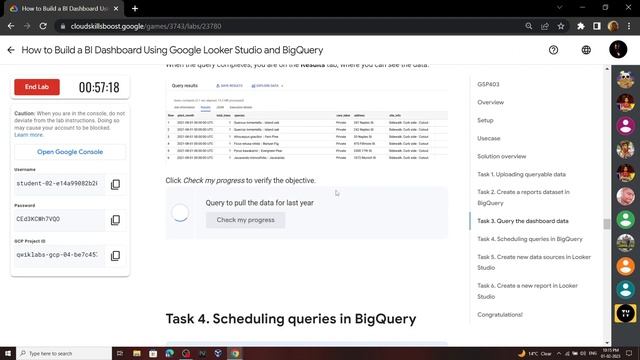Click the Username field student-02
Viewport: 640px width, 360px height.
click(x=59, y=184)
